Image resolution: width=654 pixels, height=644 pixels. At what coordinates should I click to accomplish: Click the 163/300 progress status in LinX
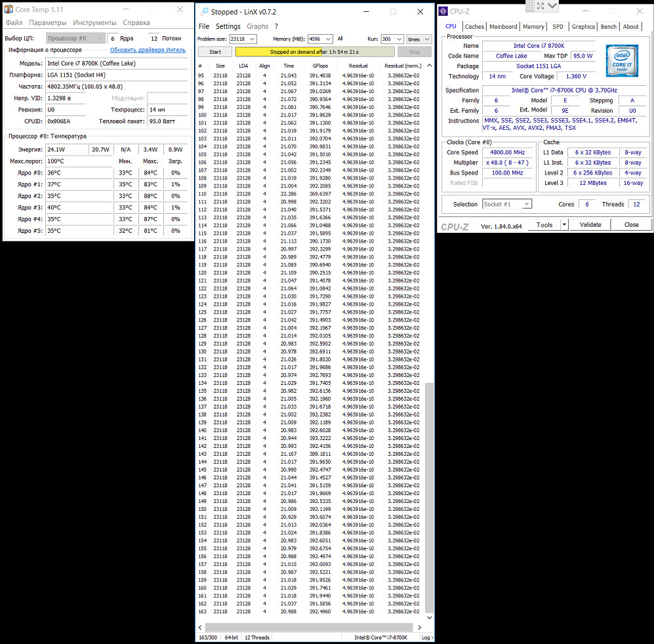point(208,637)
